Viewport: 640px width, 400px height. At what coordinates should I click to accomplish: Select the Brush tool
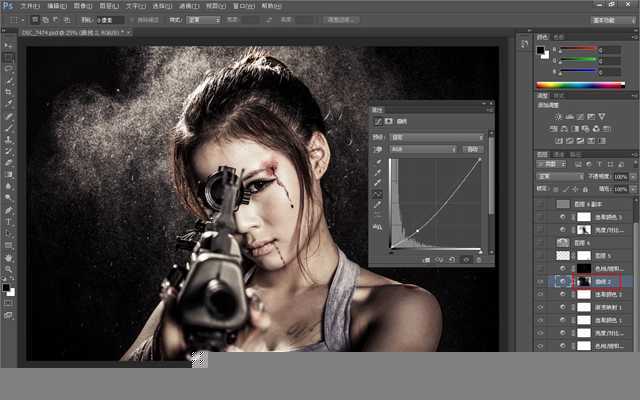tap(8, 127)
